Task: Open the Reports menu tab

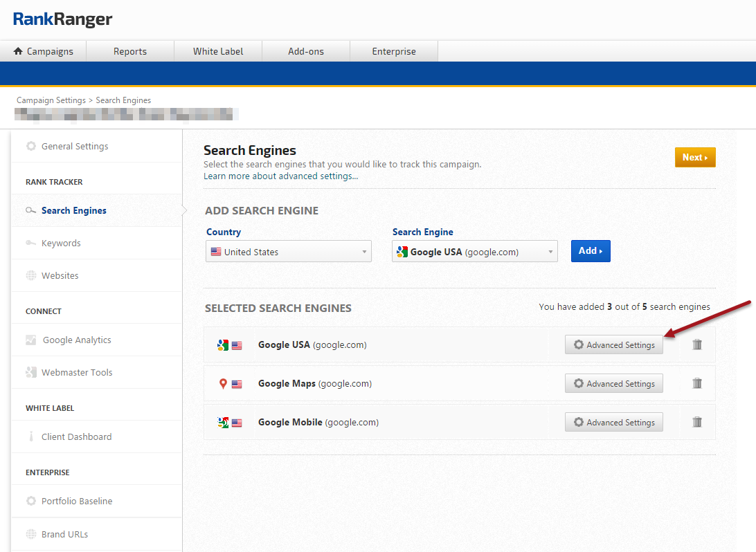Action: [x=130, y=51]
